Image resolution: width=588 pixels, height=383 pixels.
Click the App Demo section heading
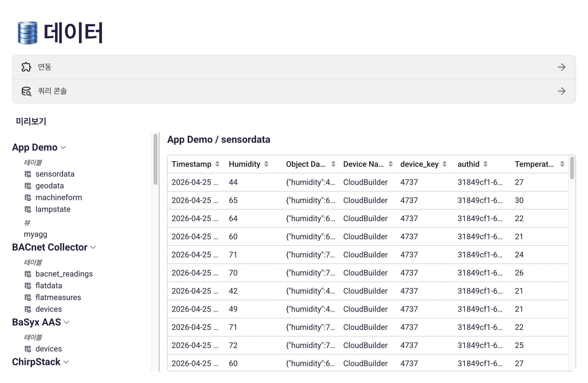tap(35, 147)
